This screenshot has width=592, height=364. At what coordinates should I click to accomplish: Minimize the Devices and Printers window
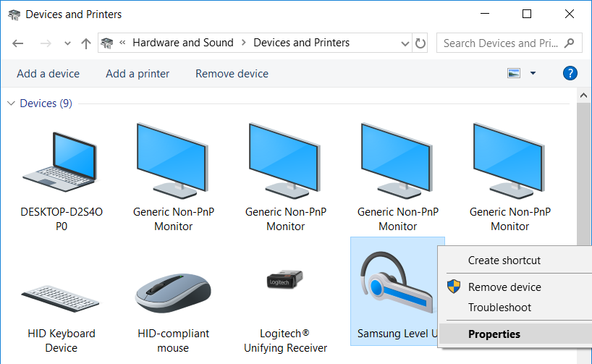pyautogui.click(x=485, y=14)
